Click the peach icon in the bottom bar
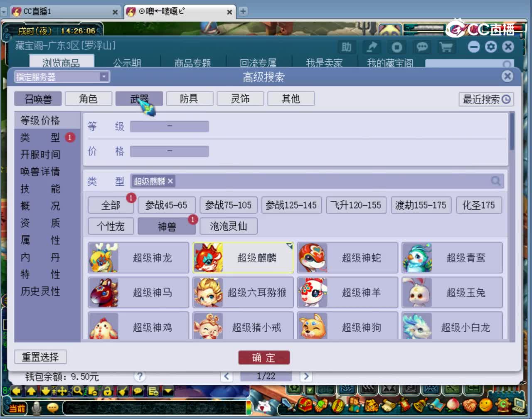The image size is (532, 419). (x=453, y=404)
